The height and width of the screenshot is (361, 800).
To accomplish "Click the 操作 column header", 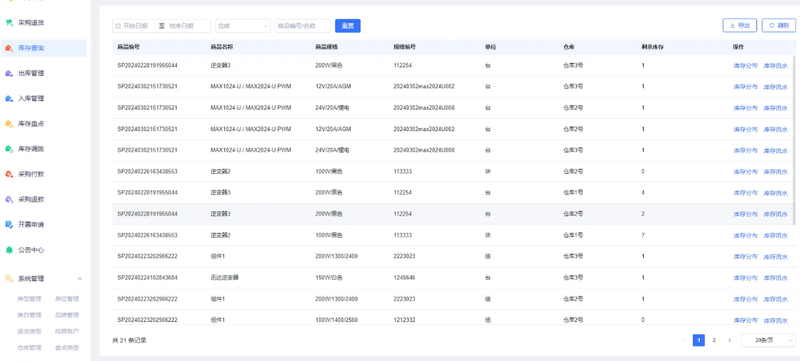I will (738, 47).
